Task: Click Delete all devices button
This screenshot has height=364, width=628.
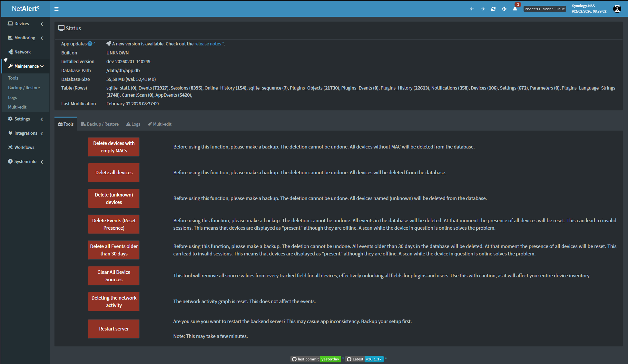Action: click(114, 173)
